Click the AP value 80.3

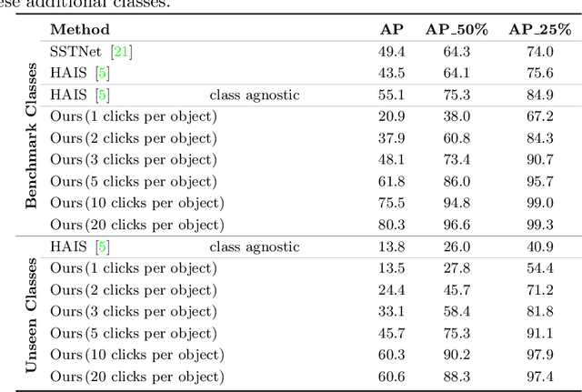click(x=391, y=225)
